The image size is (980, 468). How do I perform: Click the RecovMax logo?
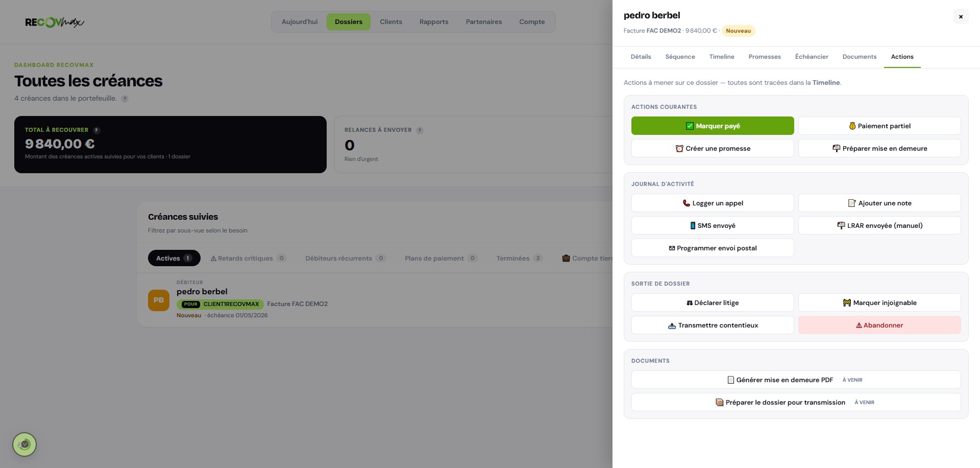(x=55, y=22)
